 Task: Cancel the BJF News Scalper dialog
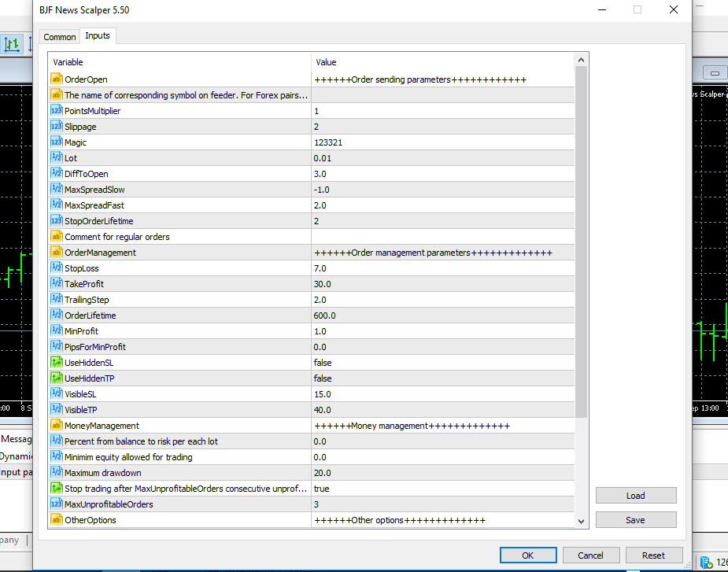click(x=590, y=555)
